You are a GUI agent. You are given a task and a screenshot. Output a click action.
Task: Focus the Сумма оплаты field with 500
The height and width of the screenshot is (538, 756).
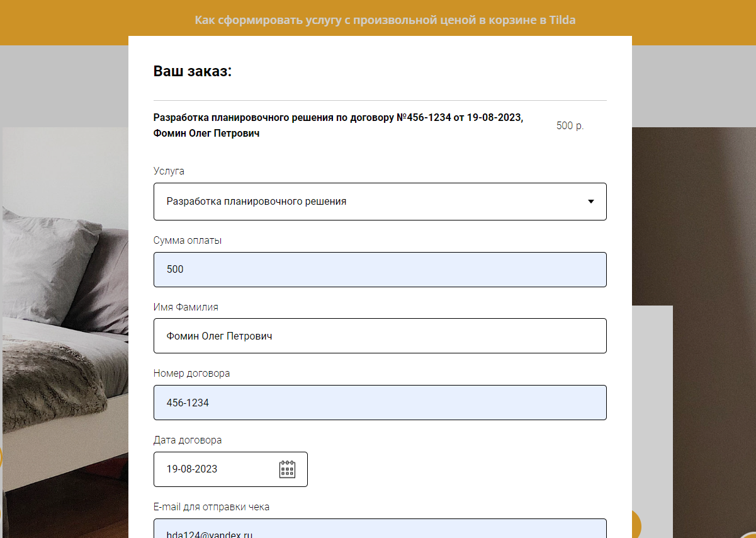click(380, 270)
